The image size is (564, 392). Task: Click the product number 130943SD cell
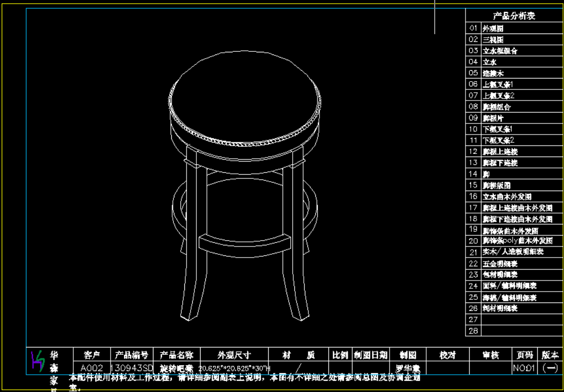pyautogui.click(x=132, y=368)
